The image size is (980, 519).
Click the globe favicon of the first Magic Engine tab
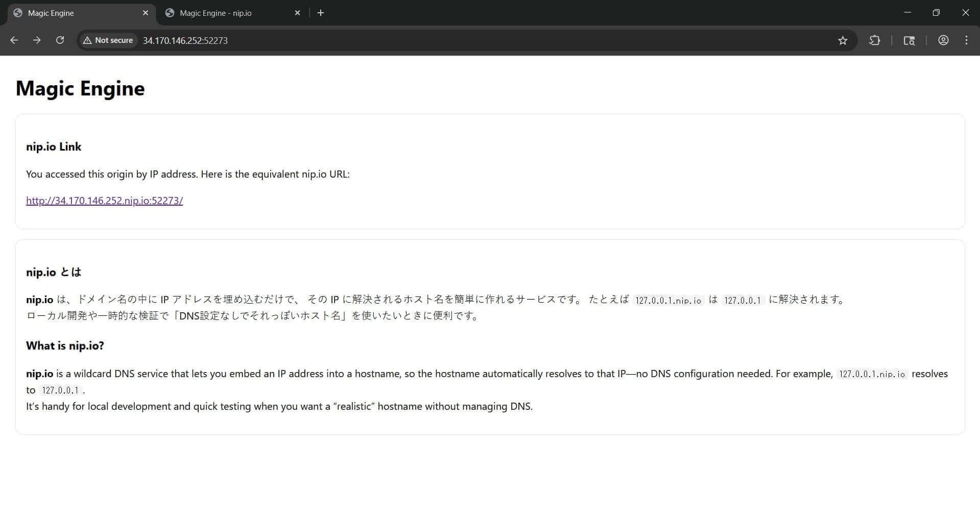pyautogui.click(x=18, y=13)
